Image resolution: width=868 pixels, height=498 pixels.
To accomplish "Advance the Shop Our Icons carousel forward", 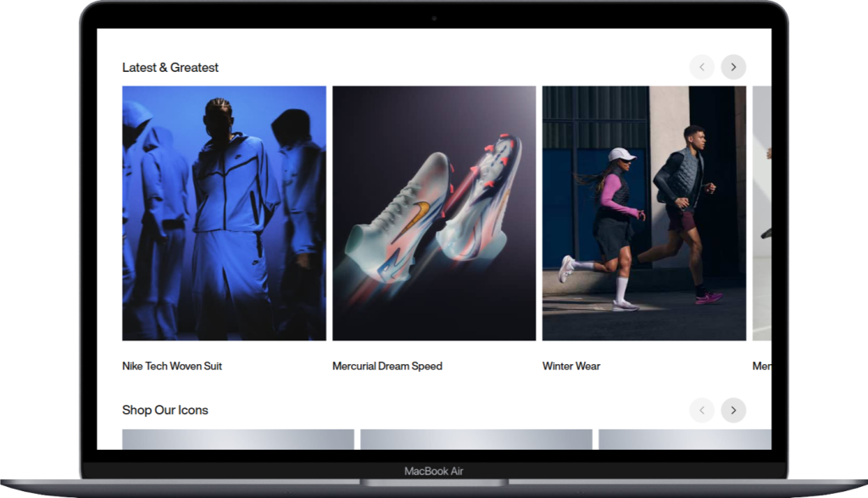I will [733, 411].
